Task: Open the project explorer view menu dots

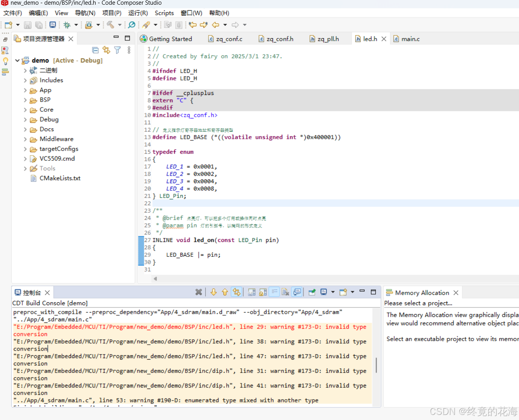Action: click(x=129, y=50)
